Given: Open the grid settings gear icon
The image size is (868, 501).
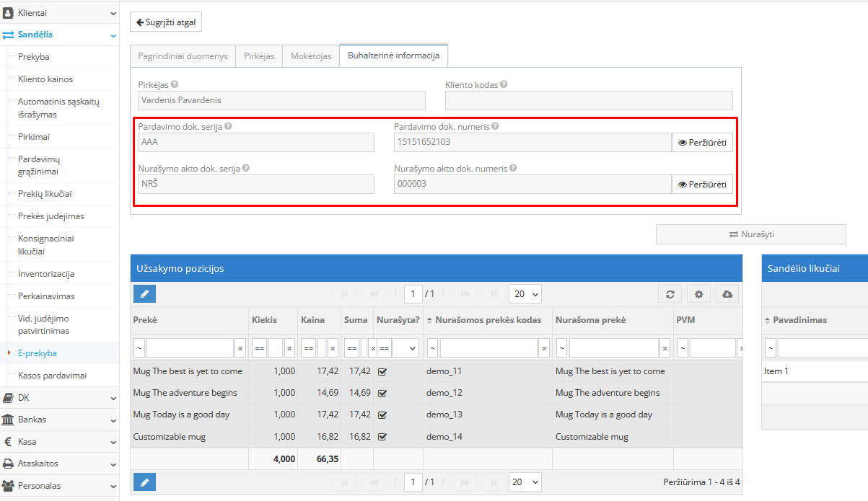Looking at the screenshot, I should coord(698,294).
